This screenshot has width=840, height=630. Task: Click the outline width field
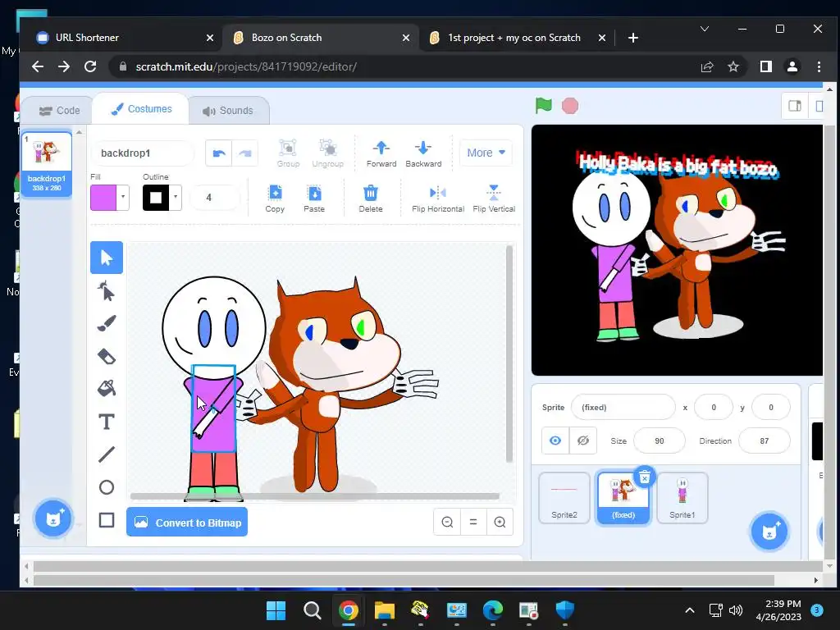(214, 197)
